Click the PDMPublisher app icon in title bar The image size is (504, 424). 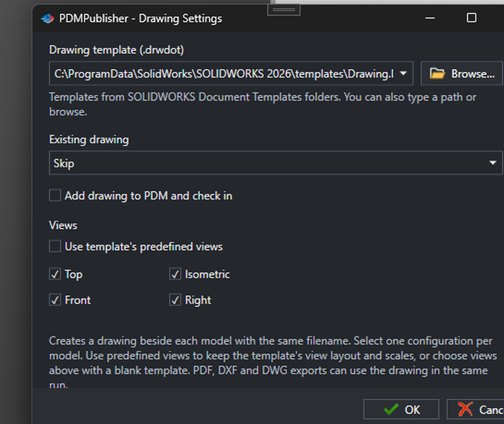coord(48,18)
